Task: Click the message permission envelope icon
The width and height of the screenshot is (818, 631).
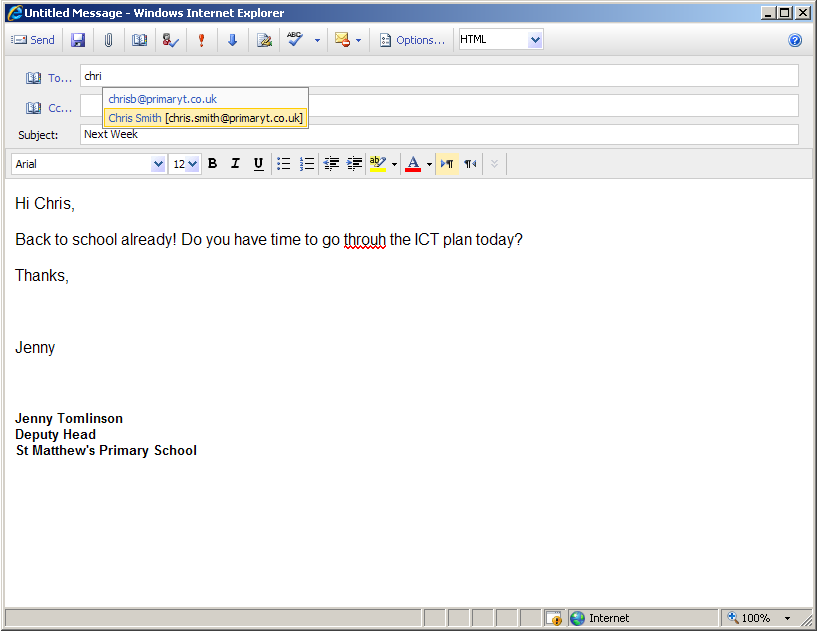Action: pos(342,40)
